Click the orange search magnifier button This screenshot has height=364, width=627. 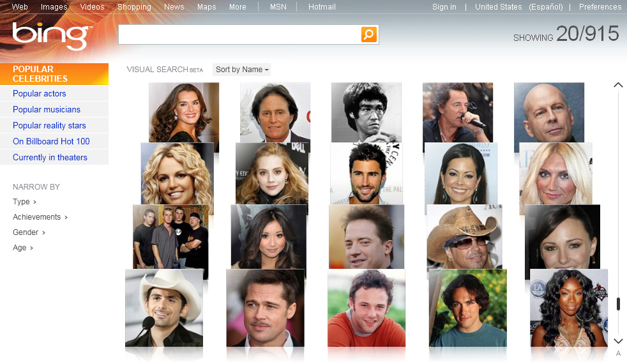coord(368,34)
